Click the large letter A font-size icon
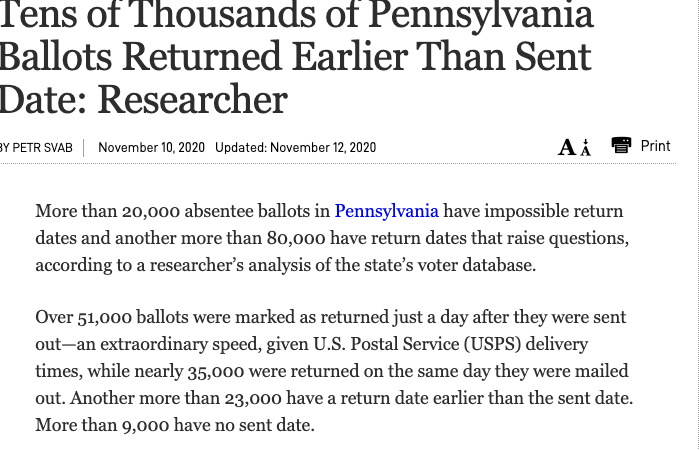 (x=567, y=147)
